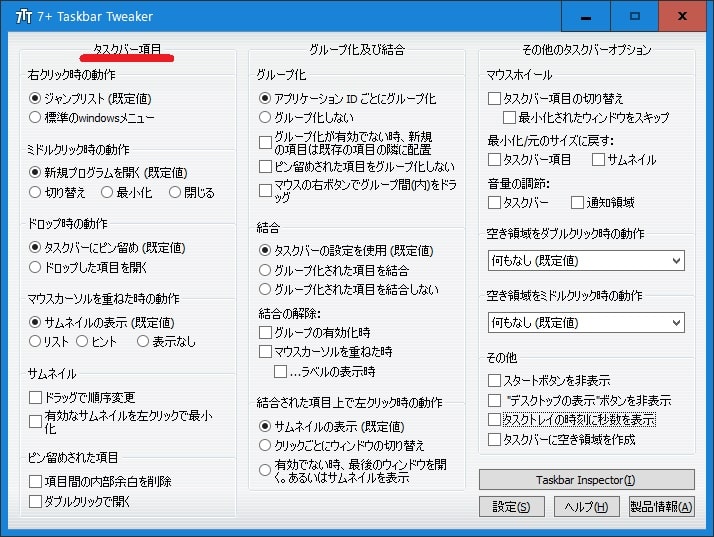Check ピン留めされた項目をグループ化しない
This screenshot has width=714, height=537.
pyautogui.click(x=265, y=166)
